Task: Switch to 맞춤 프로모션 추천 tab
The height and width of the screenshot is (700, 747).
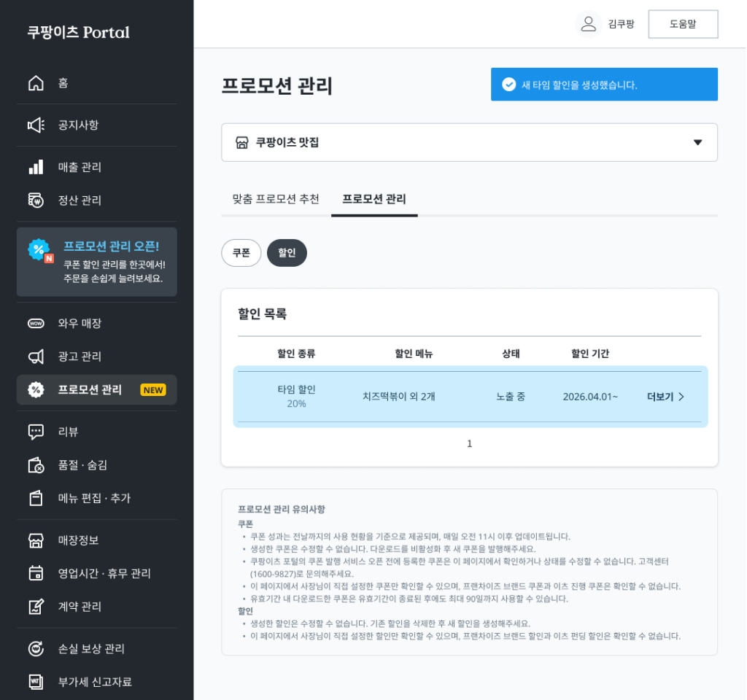Action: pyautogui.click(x=276, y=199)
